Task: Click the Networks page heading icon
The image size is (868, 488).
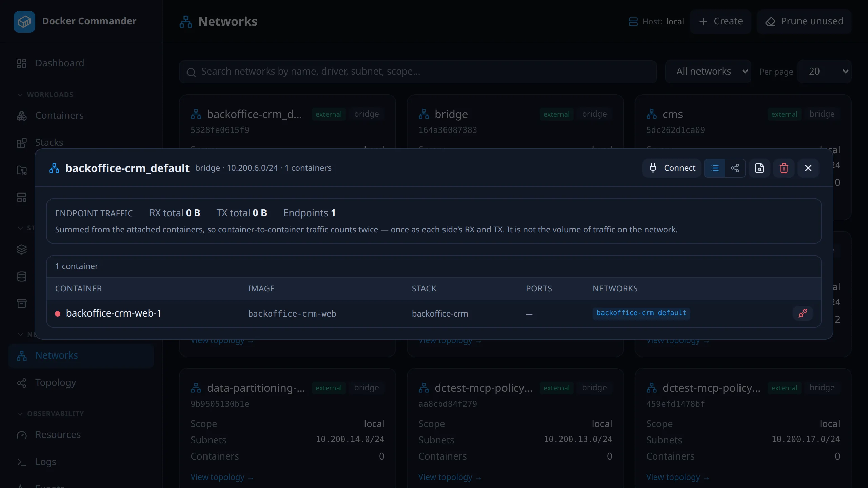Action: 186,22
